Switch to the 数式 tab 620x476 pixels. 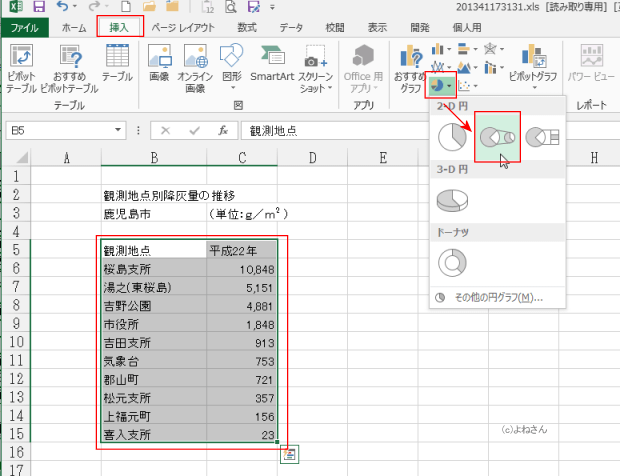247,28
